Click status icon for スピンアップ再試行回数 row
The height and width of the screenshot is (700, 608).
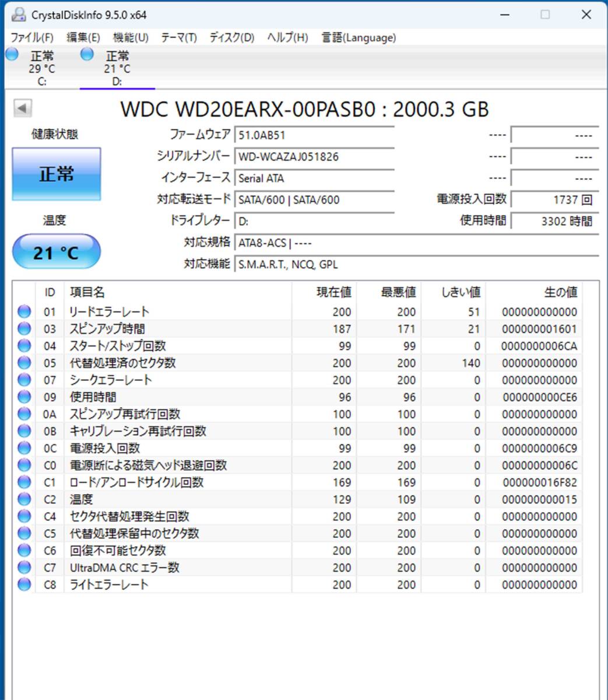24,414
